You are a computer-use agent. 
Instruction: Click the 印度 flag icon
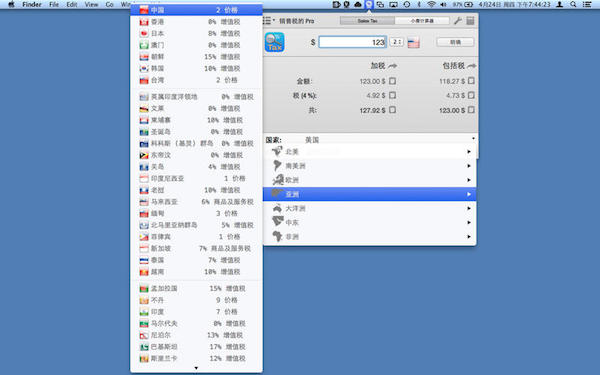click(144, 312)
